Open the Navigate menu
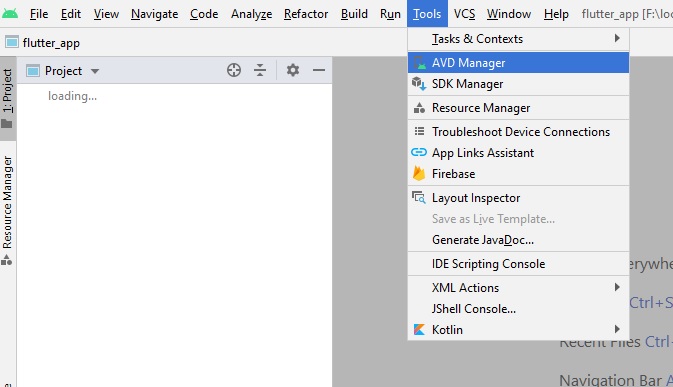The image size is (673, 387). pyautogui.click(x=155, y=14)
